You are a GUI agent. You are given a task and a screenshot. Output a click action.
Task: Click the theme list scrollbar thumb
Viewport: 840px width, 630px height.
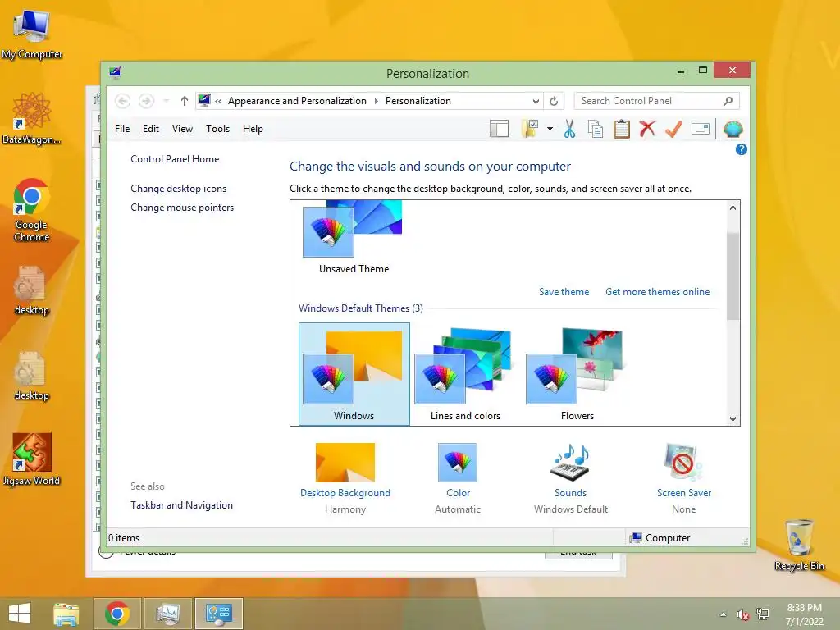pos(733,276)
